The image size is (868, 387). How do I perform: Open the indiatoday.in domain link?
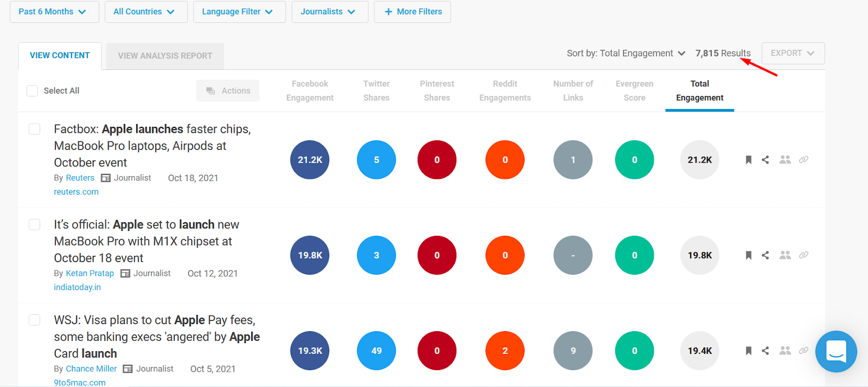tap(77, 287)
